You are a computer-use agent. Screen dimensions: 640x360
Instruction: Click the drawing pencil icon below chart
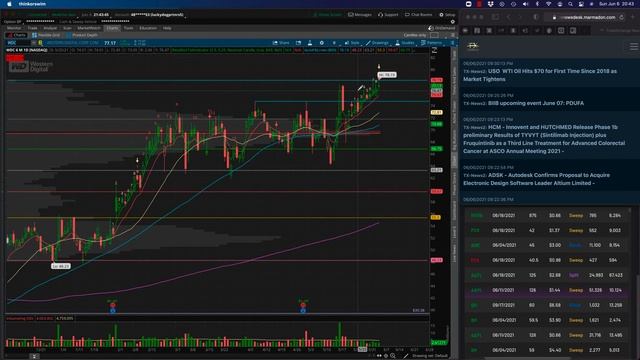406,356
